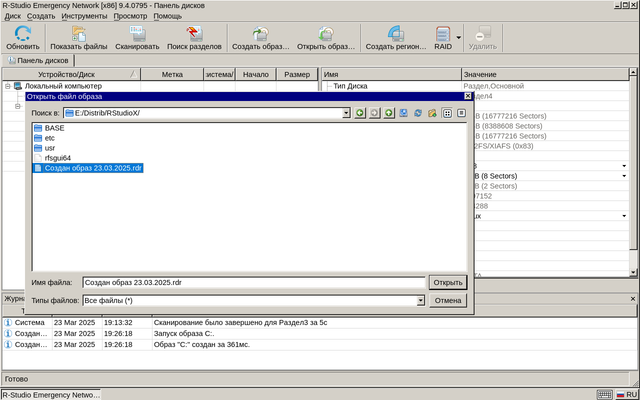
Task: Switch dialog to icon grid view
Action: pos(447,113)
